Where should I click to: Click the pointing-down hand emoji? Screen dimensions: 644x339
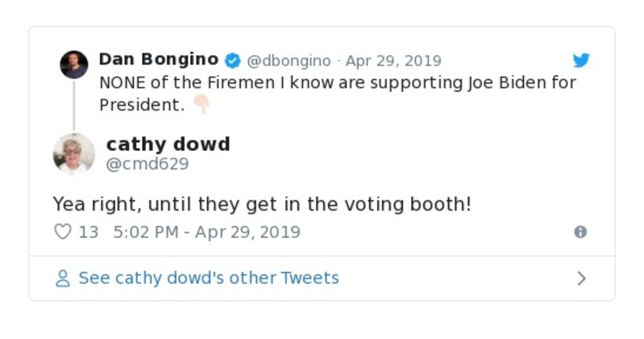click(x=201, y=105)
